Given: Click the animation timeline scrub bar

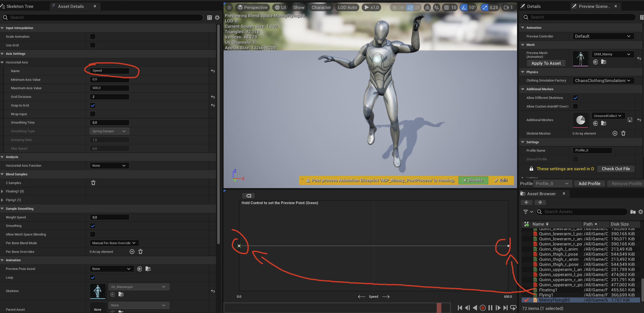Looking at the screenshot, I should coord(337,308).
